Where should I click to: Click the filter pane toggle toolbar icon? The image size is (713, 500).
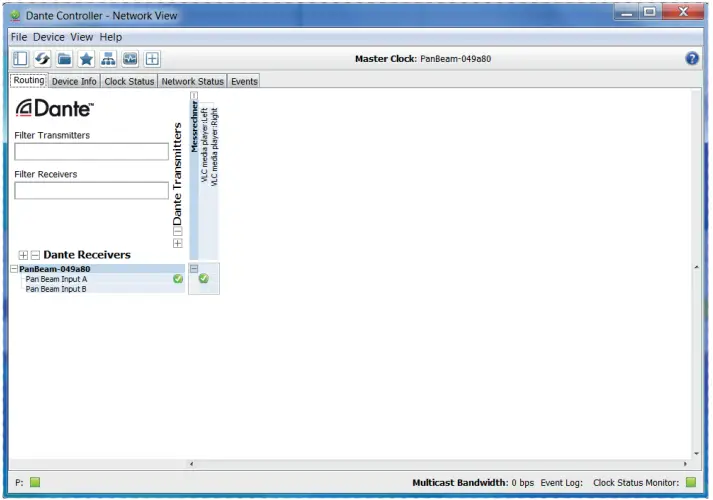coord(20,59)
